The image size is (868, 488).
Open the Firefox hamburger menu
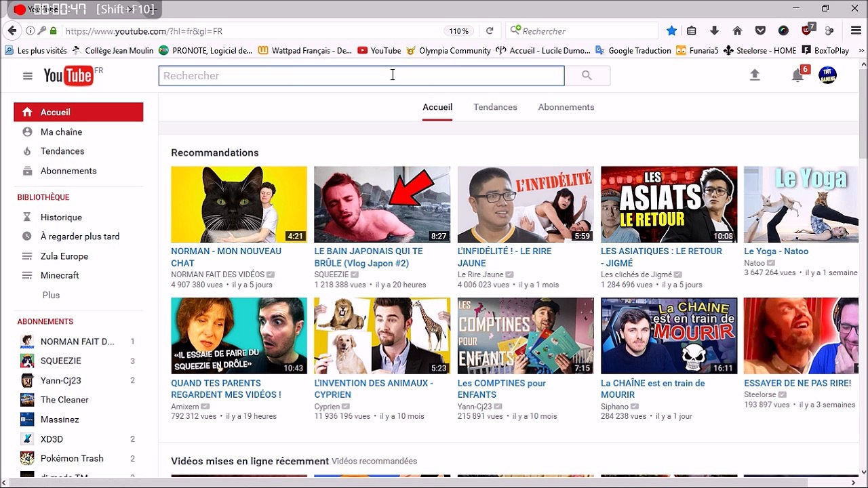[x=856, y=31]
